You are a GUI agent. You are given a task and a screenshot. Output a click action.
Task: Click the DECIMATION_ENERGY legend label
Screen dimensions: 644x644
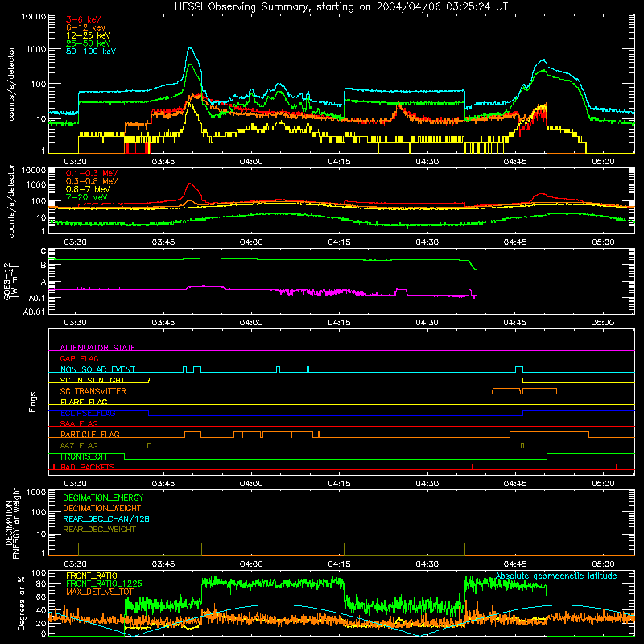click(x=103, y=497)
